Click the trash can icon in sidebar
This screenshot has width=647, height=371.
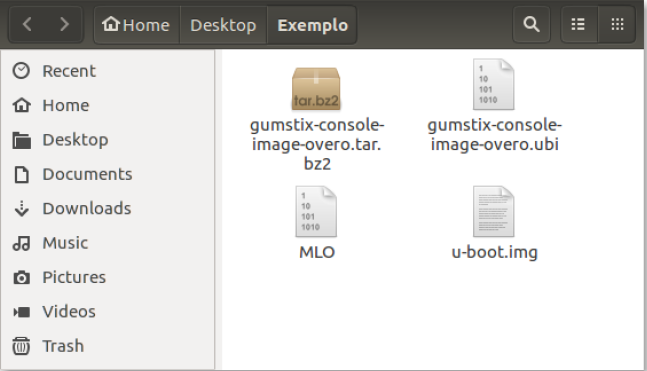tap(21, 346)
